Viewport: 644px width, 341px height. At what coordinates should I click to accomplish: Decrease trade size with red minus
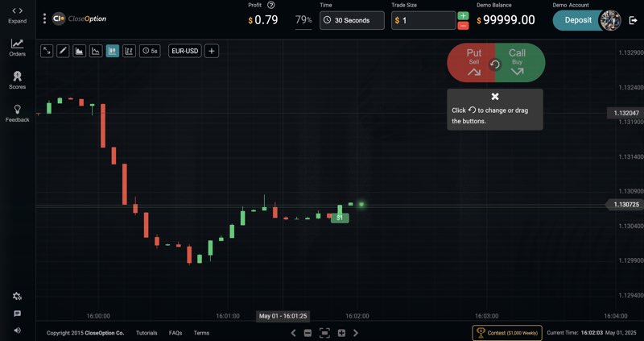pyautogui.click(x=463, y=26)
